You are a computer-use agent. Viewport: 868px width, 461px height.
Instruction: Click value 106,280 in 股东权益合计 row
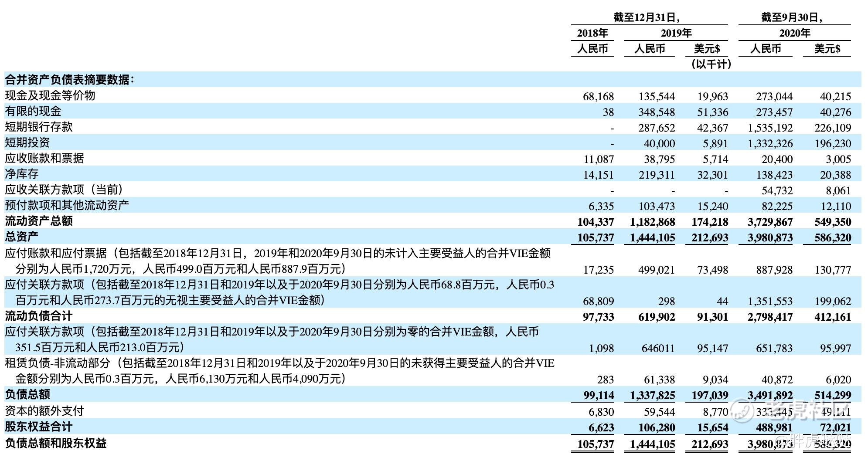(x=657, y=427)
